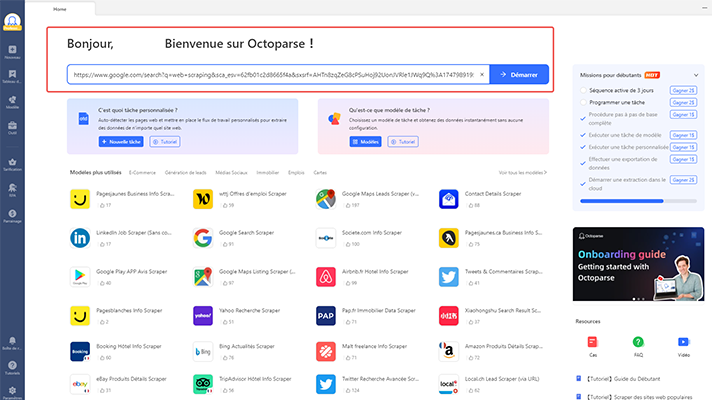Open Voir tous les modèles link
This screenshot has height=400, width=712.
point(523,173)
